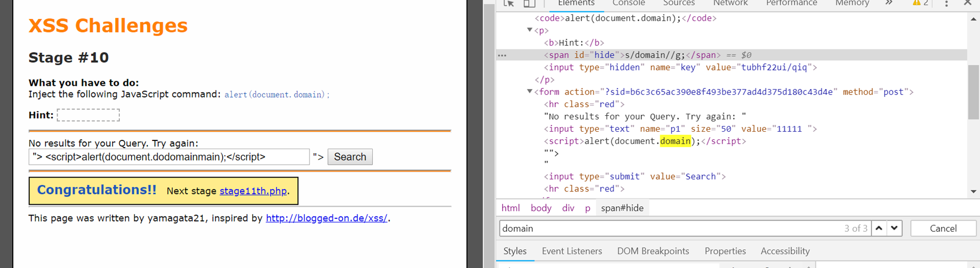Open the more tabs chevron in DevTools
The height and width of the screenshot is (268, 980).
(x=889, y=3)
